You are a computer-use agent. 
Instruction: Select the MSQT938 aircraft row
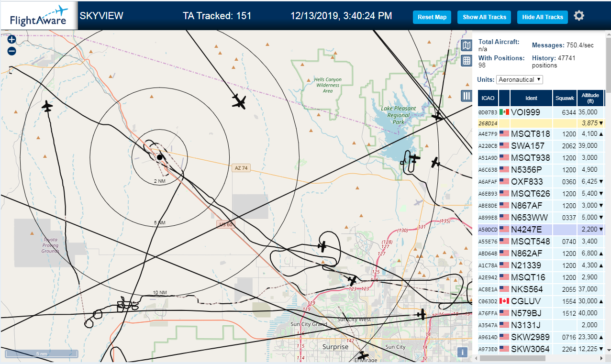click(x=541, y=158)
